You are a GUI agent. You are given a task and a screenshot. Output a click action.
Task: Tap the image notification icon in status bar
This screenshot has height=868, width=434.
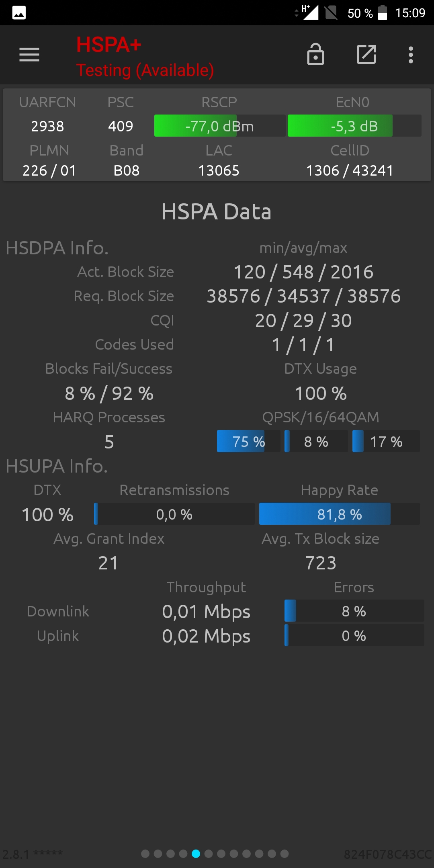click(19, 13)
